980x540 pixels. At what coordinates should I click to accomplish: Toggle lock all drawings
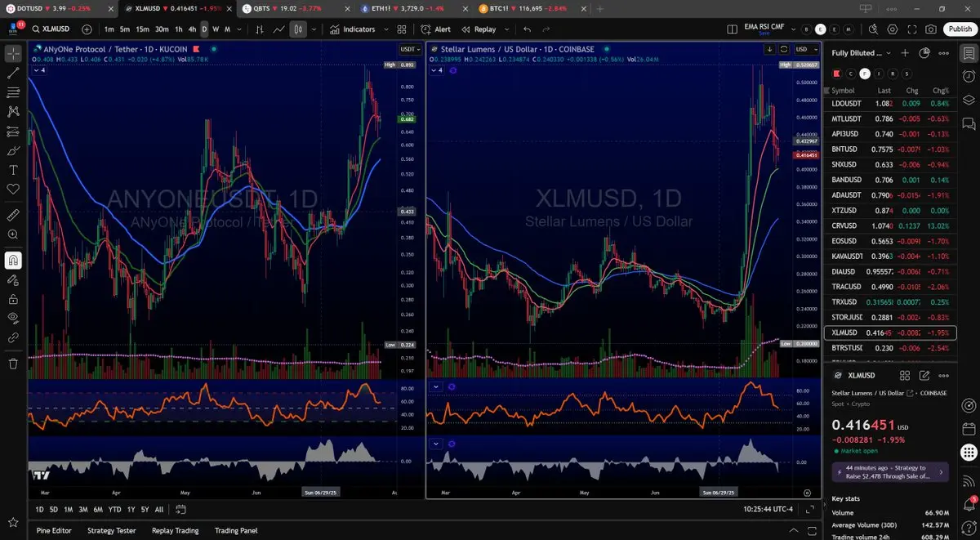(13, 298)
